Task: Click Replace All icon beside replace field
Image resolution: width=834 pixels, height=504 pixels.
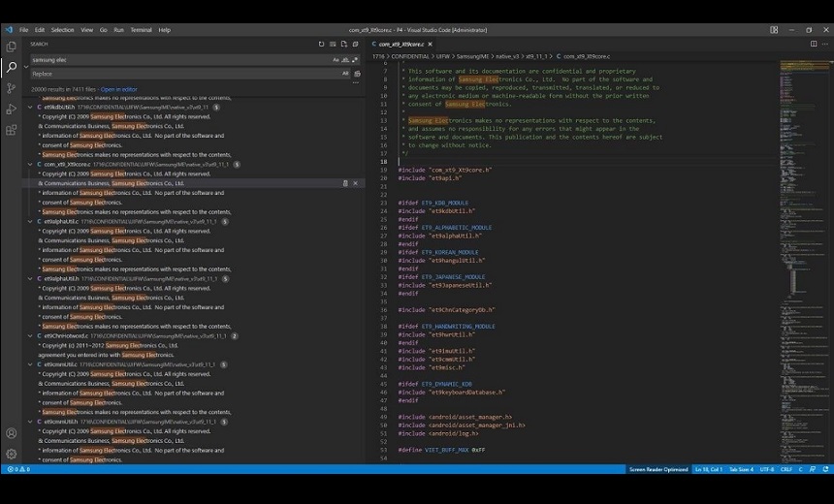Action: click(358, 74)
